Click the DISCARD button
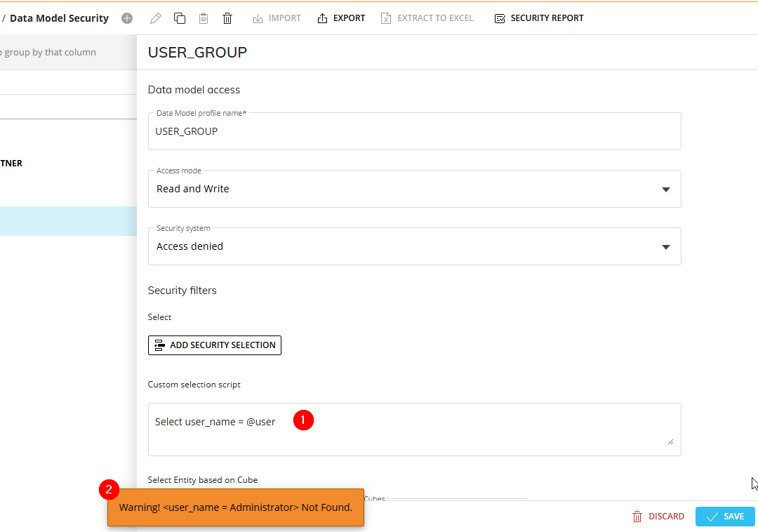This screenshot has width=758, height=532. (x=658, y=517)
